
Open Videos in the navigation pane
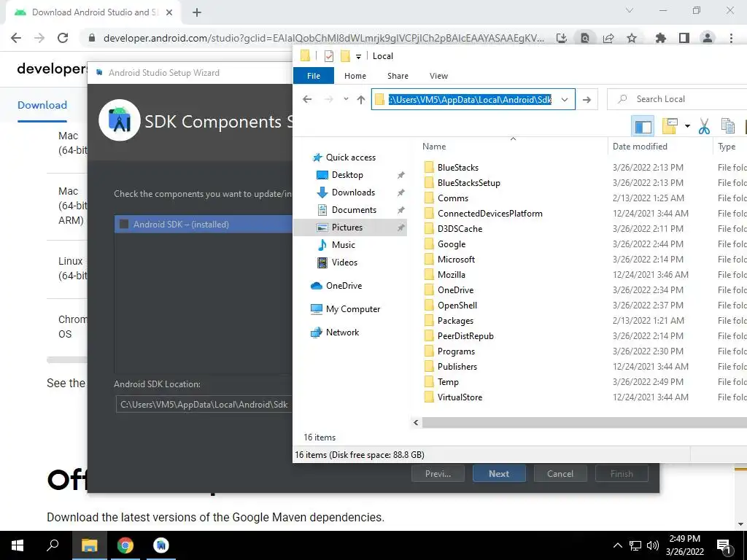pos(344,262)
